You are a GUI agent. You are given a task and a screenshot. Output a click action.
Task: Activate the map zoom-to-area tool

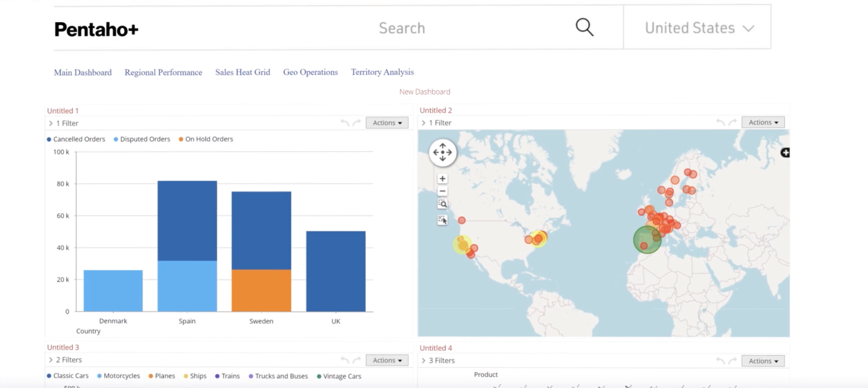click(x=442, y=204)
